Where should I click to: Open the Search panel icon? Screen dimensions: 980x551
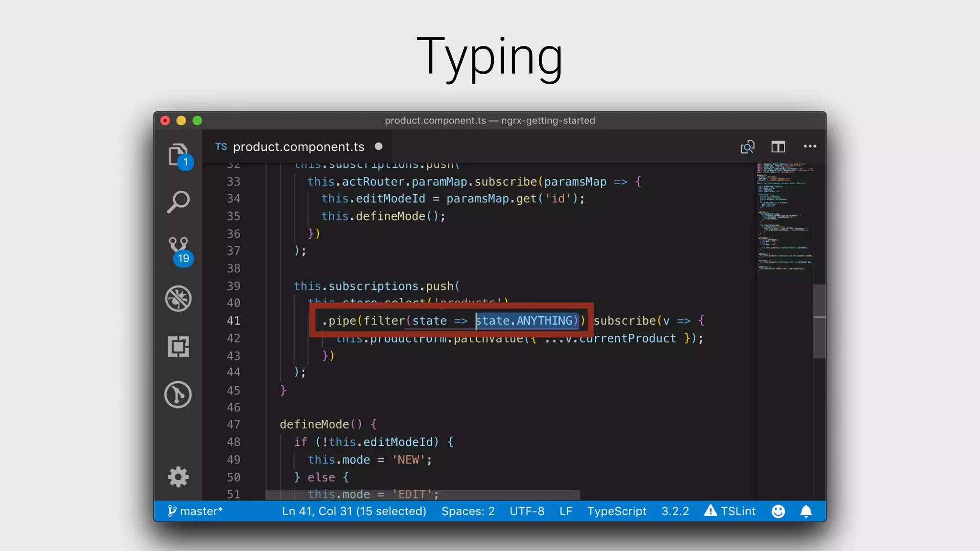pos(178,202)
